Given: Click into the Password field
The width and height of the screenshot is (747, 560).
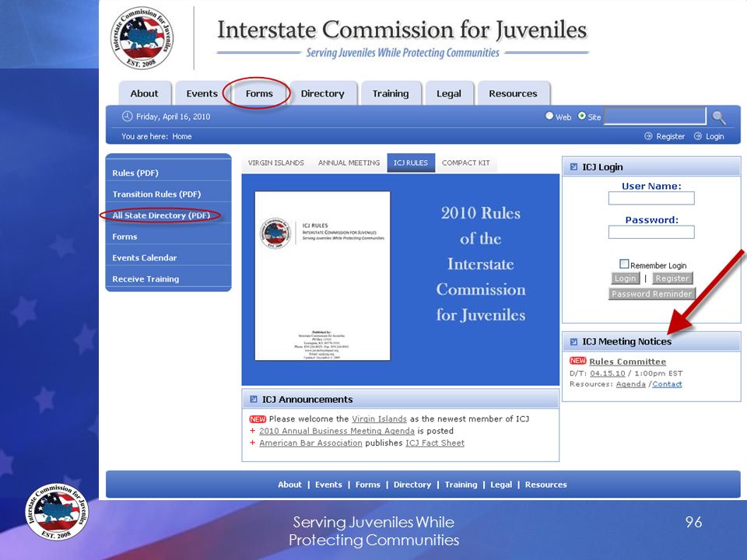Looking at the screenshot, I should 651,232.
